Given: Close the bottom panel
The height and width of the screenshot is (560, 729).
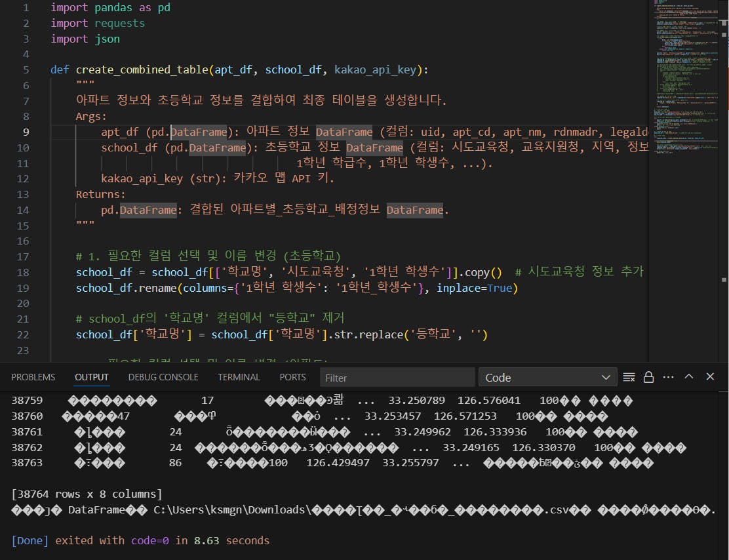Looking at the screenshot, I should [710, 377].
